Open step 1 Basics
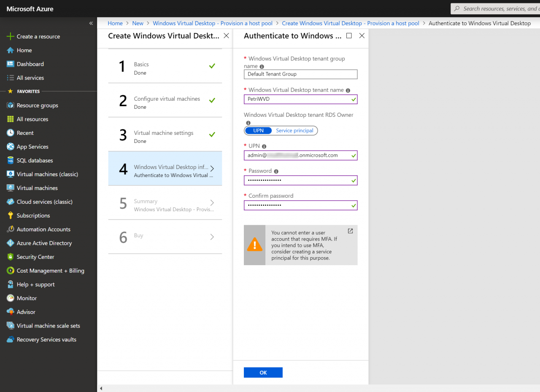Viewport: 540px width, 392px height. click(x=165, y=66)
